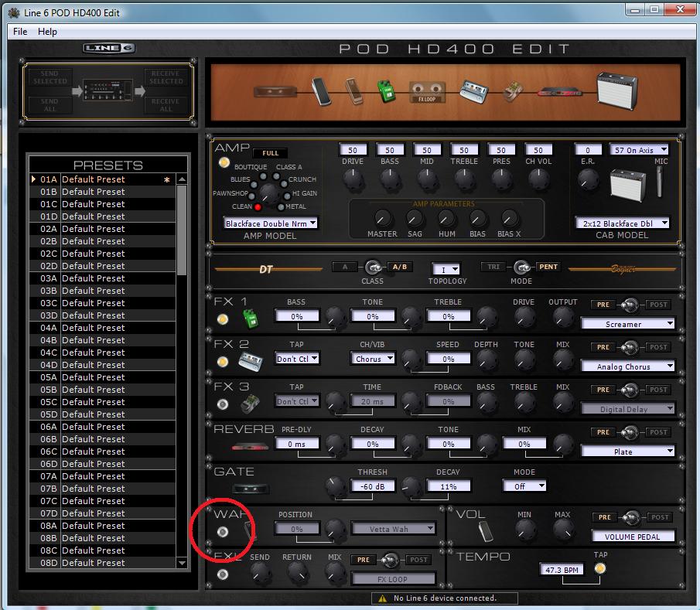This screenshot has width=700, height=610.
Task: Flip the VOL PRE/POST switch
Action: point(631,517)
